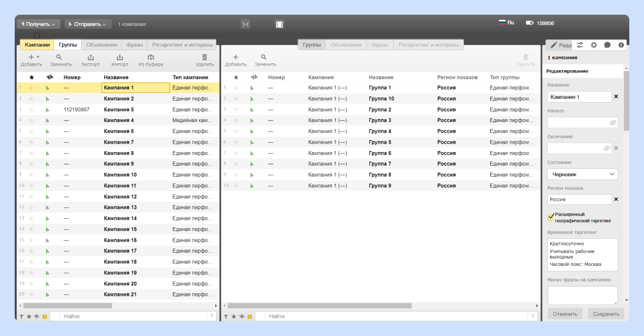Sort campaigns by Номер column header

point(72,78)
